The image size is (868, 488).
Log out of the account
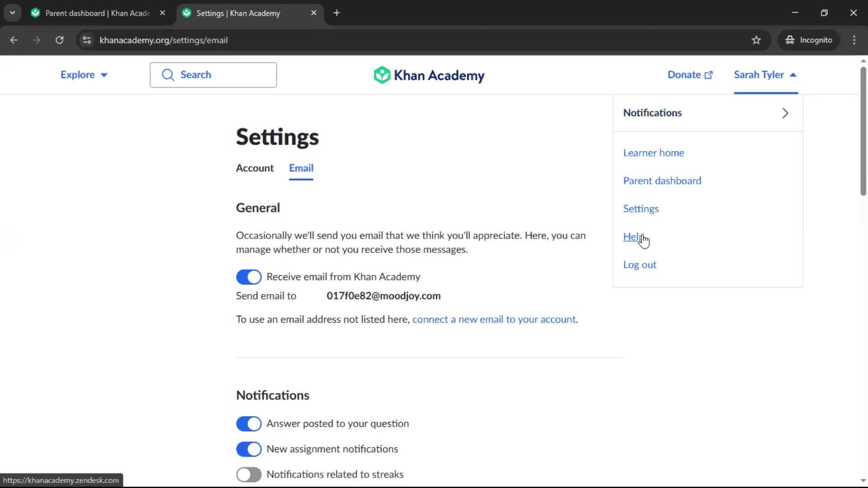coord(640,265)
